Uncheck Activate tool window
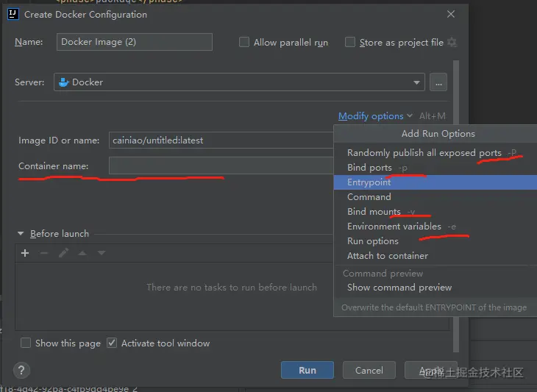Screen dimensions: 537x392 [112, 343]
